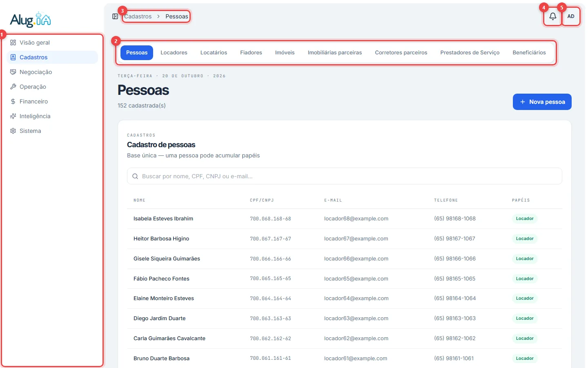Click the Cadastros sidebar icon
Viewport: 588px width, 368px height.
[x=13, y=57]
